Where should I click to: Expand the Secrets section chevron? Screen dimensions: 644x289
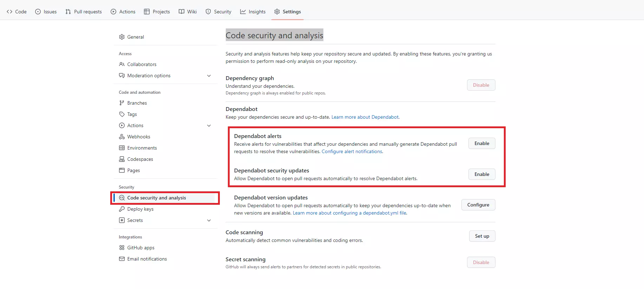tap(209, 220)
